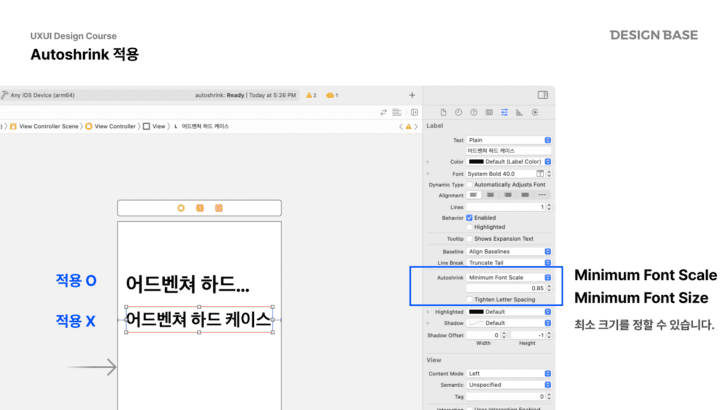Go to previous issue with left chevron
This screenshot has height=410, width=728.
(401, 126)
